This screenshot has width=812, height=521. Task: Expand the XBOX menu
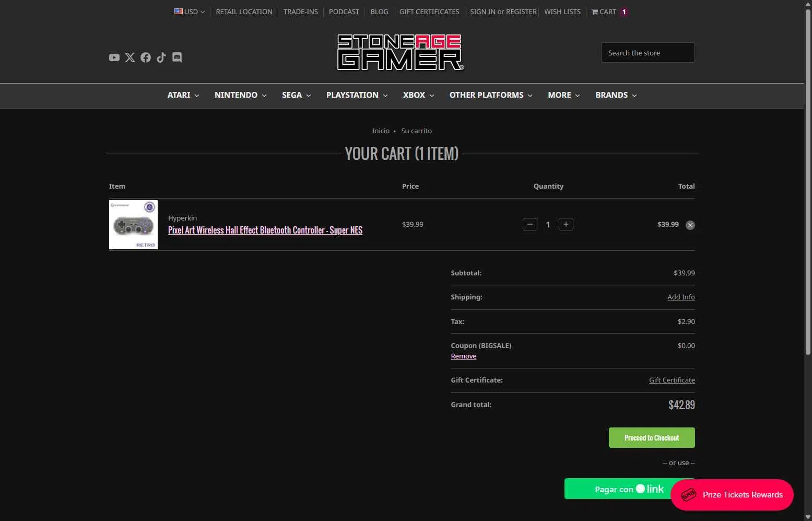[419, 95]
